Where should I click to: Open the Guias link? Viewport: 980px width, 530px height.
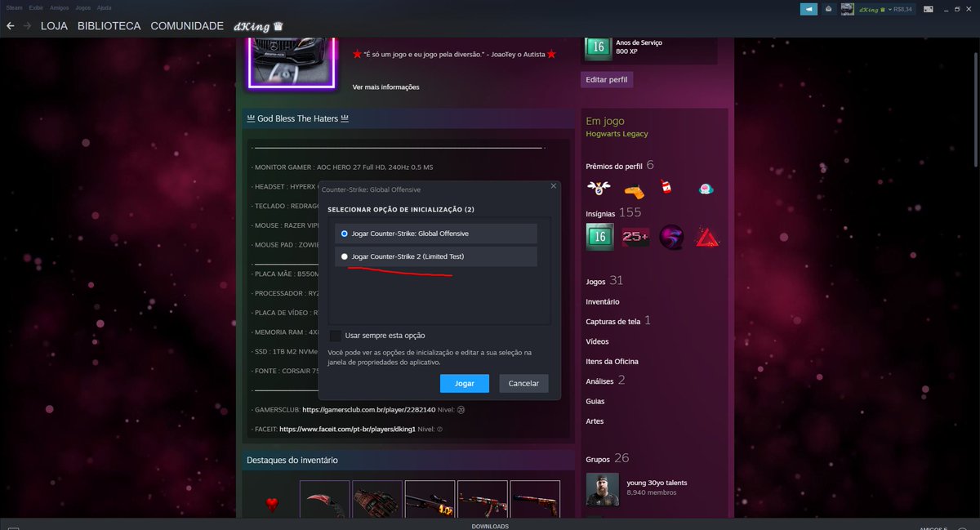tap(595, 402)
